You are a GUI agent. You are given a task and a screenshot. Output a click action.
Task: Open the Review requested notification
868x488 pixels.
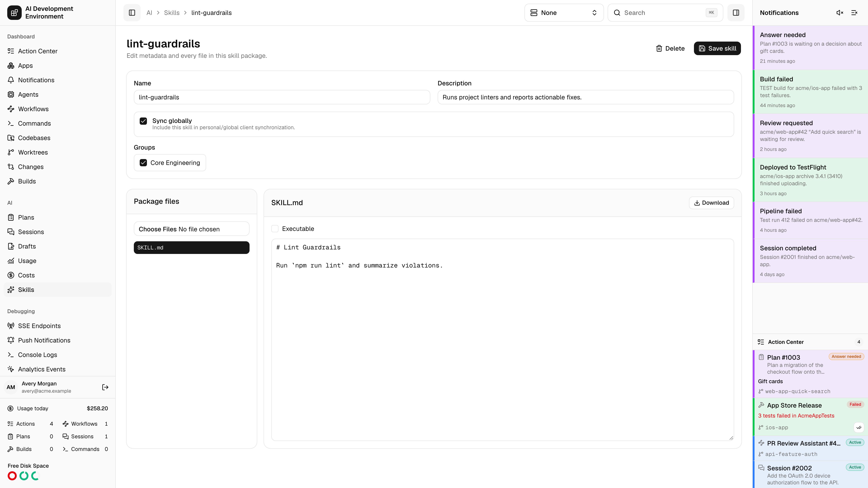point(810,136)
